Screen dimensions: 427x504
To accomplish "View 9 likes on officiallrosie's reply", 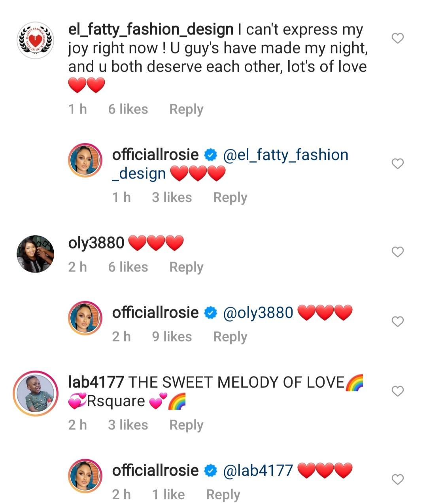I will point(172,337).
